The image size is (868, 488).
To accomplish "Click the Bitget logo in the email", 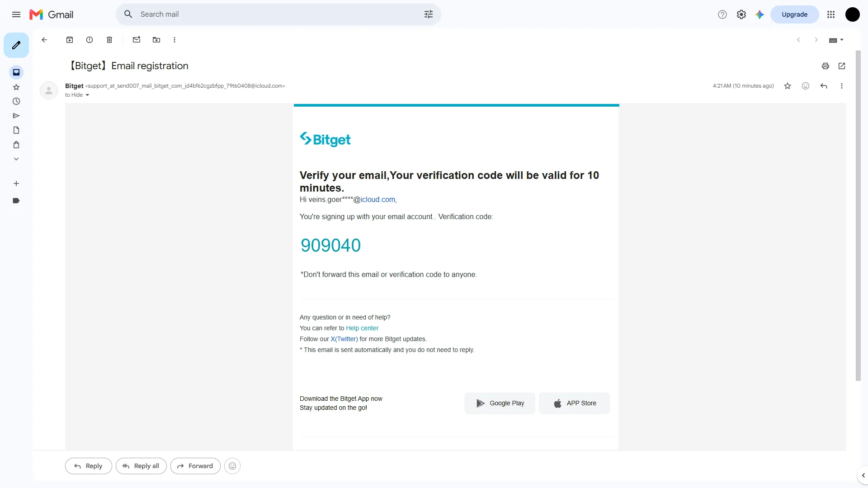I will [325, 140].
